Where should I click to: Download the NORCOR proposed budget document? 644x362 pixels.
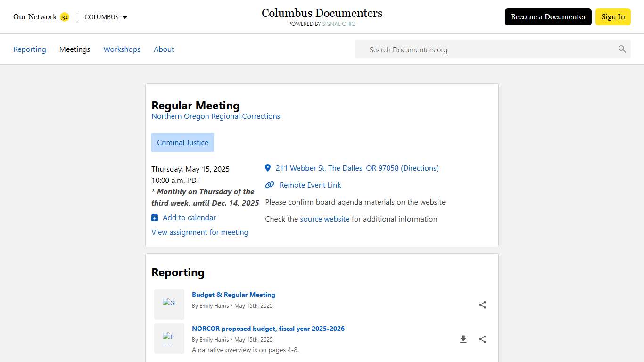point(463,339)
